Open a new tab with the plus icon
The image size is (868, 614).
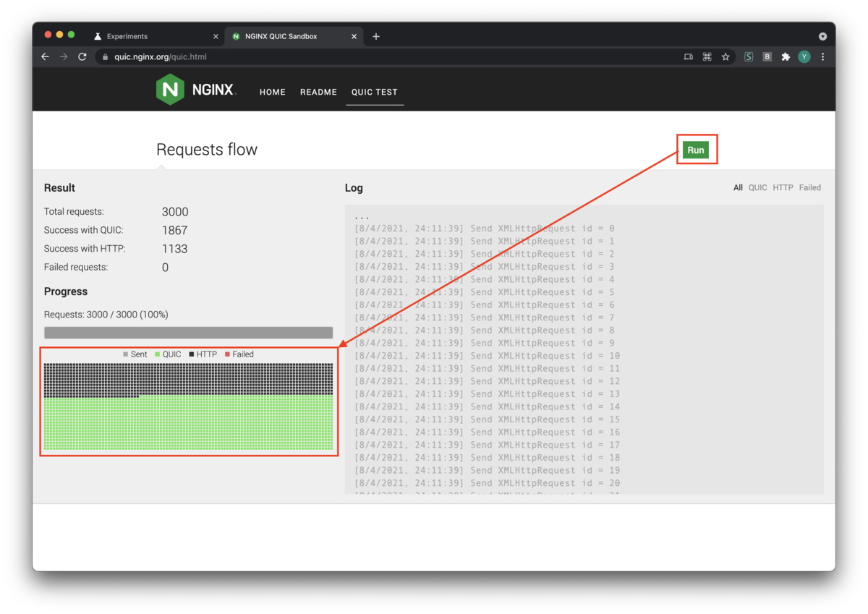(x=376, y=36)
